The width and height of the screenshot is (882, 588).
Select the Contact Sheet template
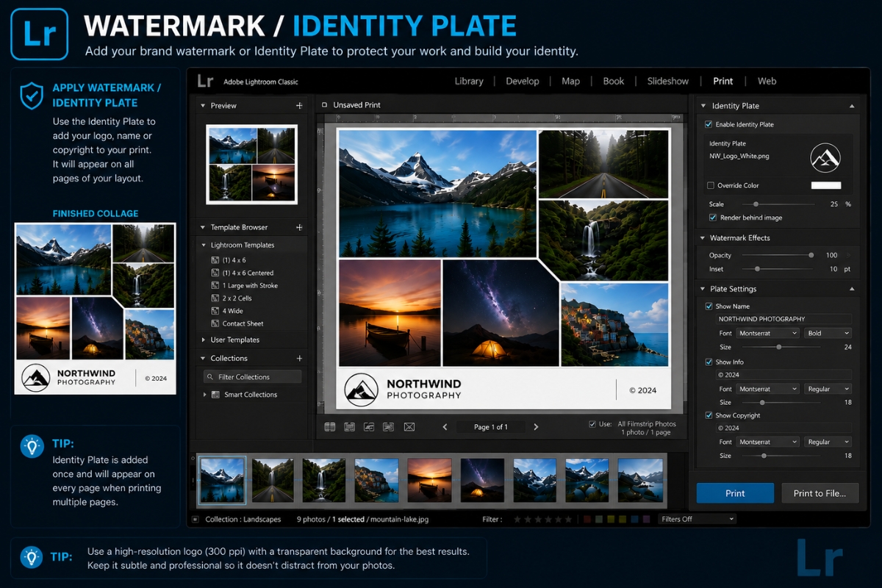pyautogui.click(x=243, y=323)
